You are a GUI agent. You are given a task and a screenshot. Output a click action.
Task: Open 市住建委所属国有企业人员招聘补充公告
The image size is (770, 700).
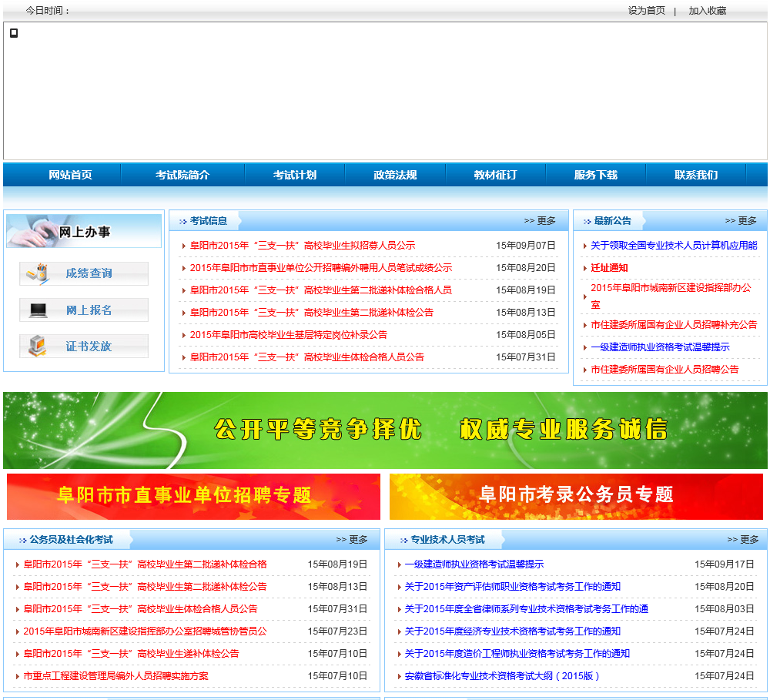[674, 325]
